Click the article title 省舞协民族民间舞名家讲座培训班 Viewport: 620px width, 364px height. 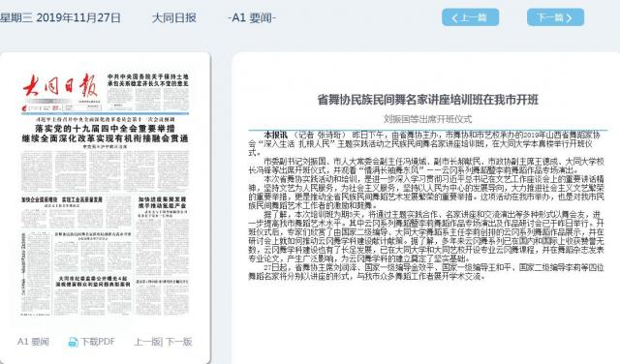428,100
